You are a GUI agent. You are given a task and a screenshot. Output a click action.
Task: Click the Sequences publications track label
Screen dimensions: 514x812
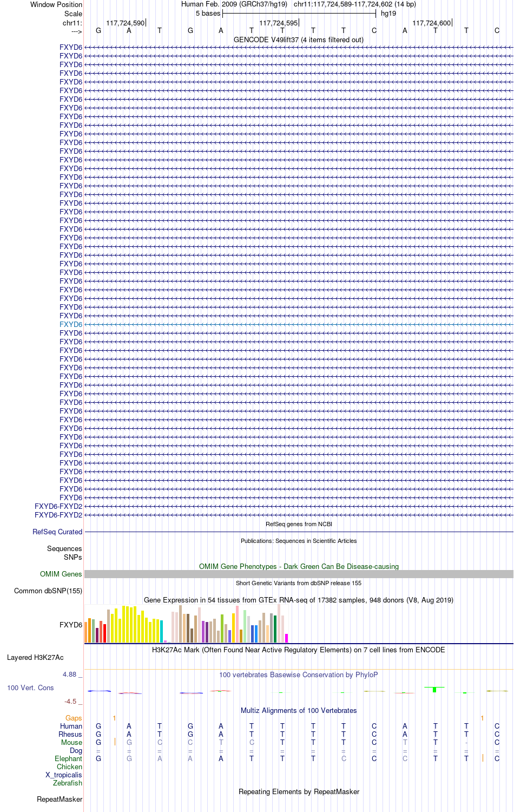(x=64, y=548)
